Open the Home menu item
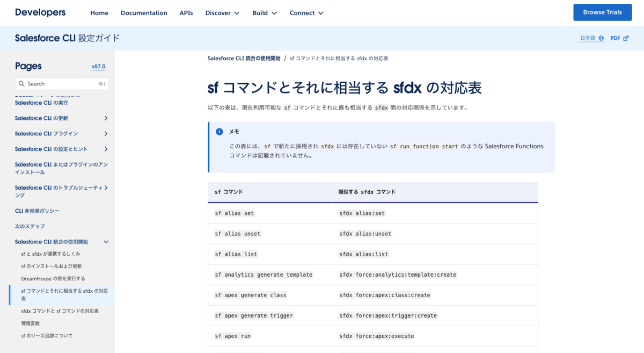Viewport: 644px width, 353px height. point(99,13)
